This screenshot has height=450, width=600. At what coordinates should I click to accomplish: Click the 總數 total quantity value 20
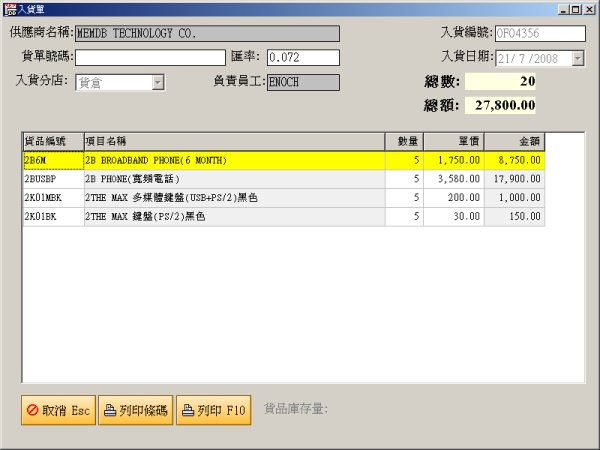click(x=500, y=81)
